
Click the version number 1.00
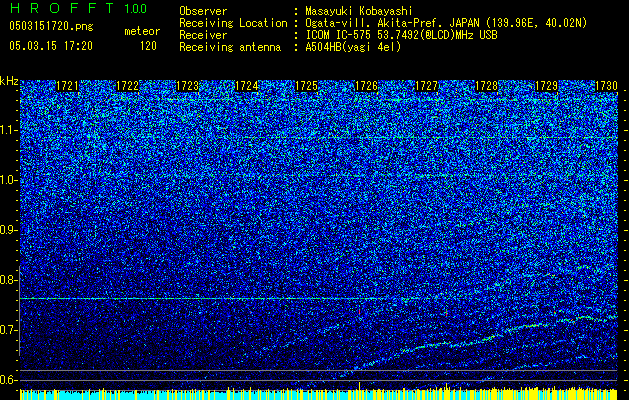(135, 9)
